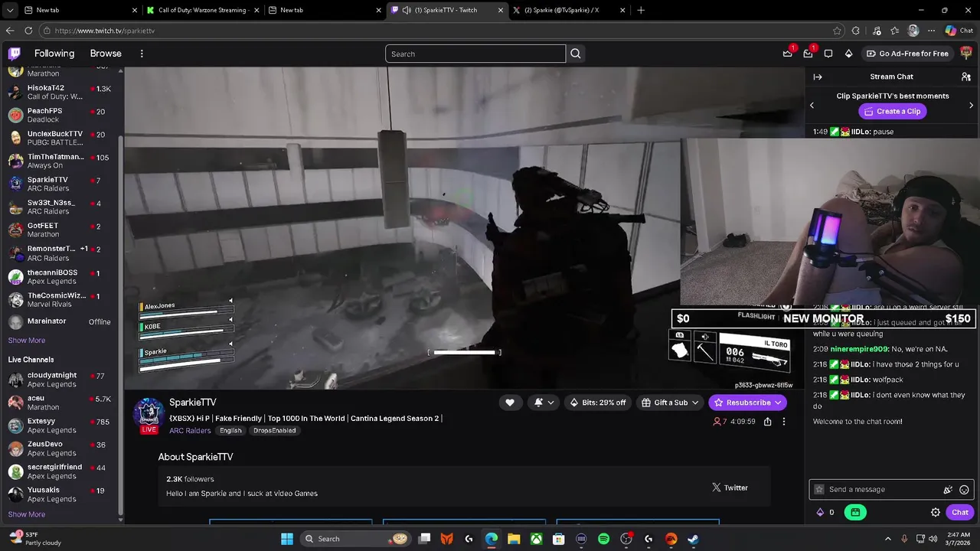980x551 pixels.
Task: Show previous clip suggestion arrow
Action: pos(812,105)
